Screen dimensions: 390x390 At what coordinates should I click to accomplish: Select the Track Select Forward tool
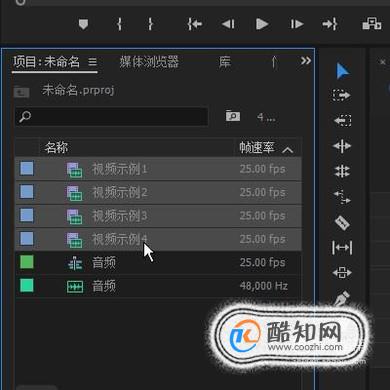coord(342,95)
